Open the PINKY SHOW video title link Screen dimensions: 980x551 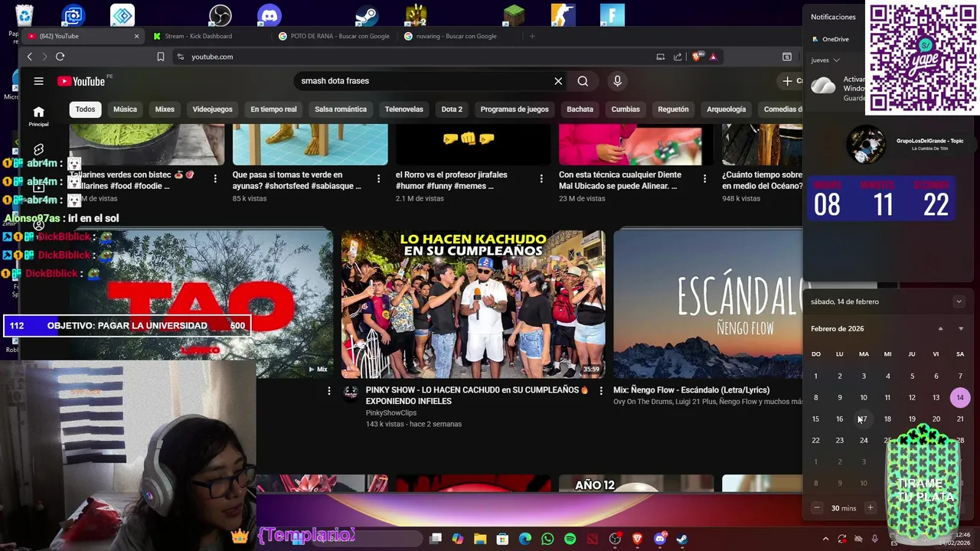(x=477, y=396)
